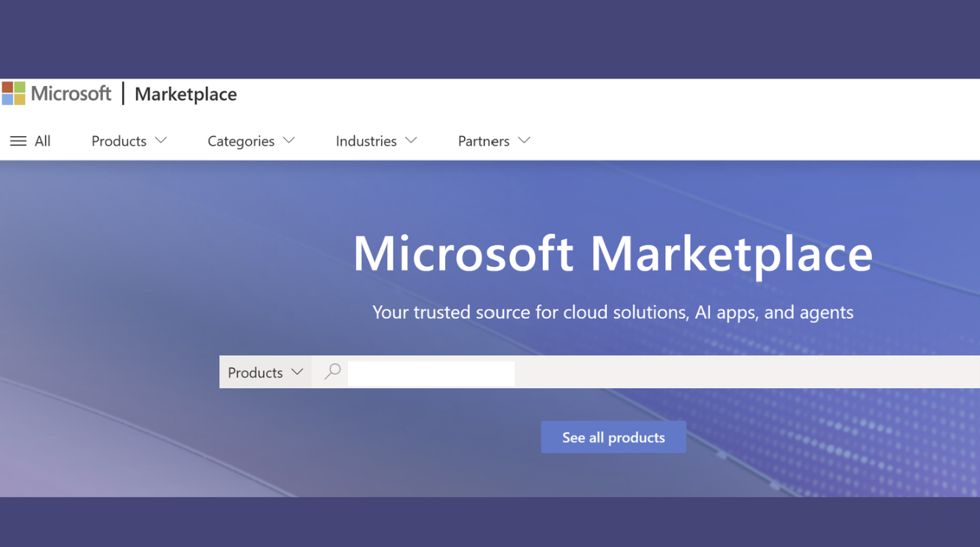Click the 'Your trusted source' tagline text
The height and width of the screenshot is (547, 980).
coord(613,312)
